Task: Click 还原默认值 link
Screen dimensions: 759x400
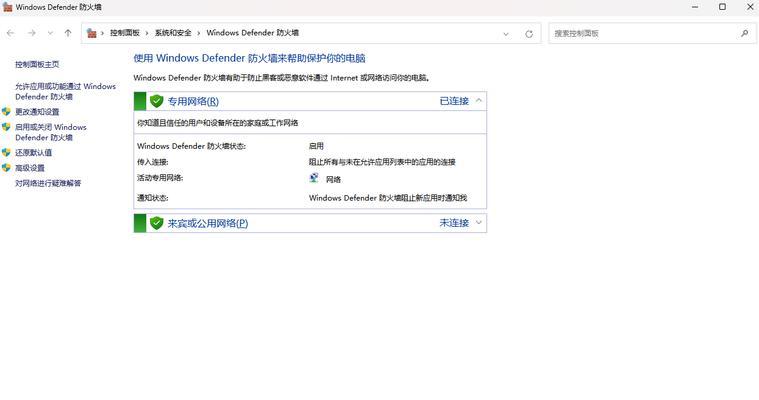Action: tap(33, 153)
